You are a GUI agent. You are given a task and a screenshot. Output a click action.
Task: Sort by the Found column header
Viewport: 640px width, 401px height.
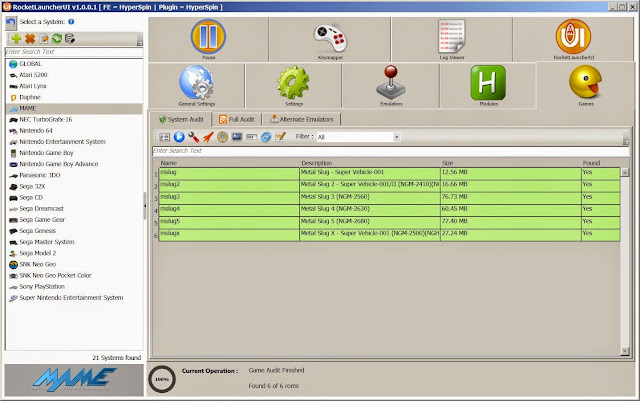600,163
